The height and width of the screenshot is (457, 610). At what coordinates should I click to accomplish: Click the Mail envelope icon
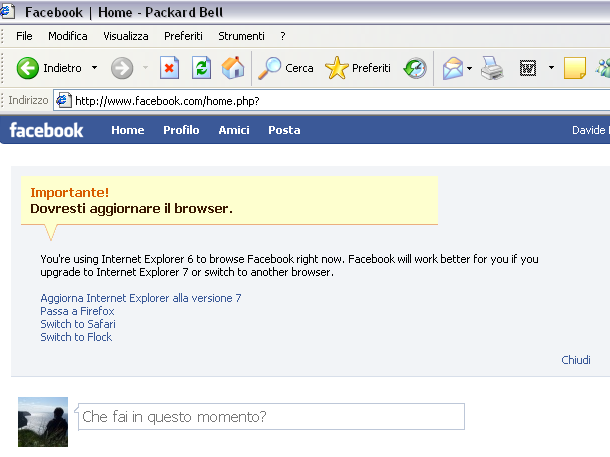[x=453, y=68]
